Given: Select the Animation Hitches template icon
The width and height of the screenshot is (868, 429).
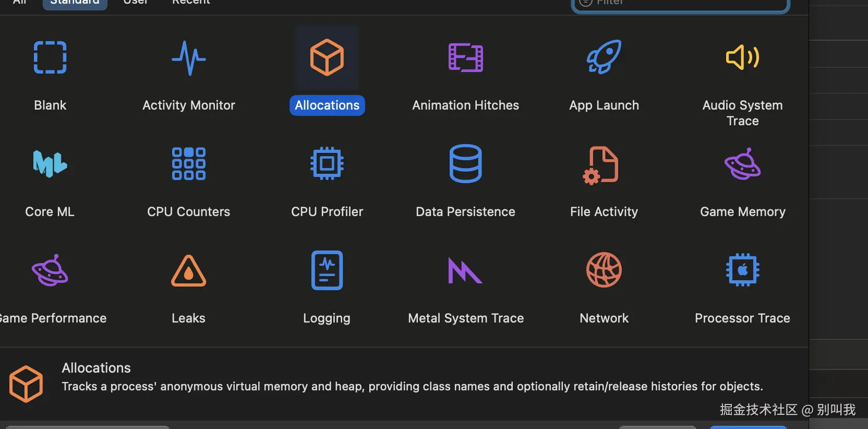Looking at the screenshot, I should pos(466,57).
